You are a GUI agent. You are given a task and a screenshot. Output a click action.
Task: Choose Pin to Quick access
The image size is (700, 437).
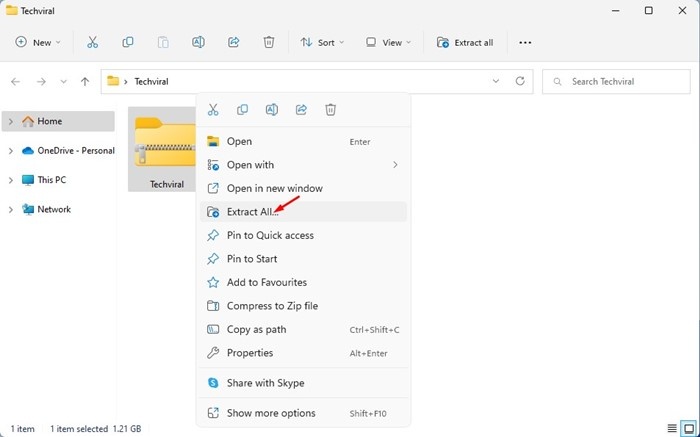304,235
